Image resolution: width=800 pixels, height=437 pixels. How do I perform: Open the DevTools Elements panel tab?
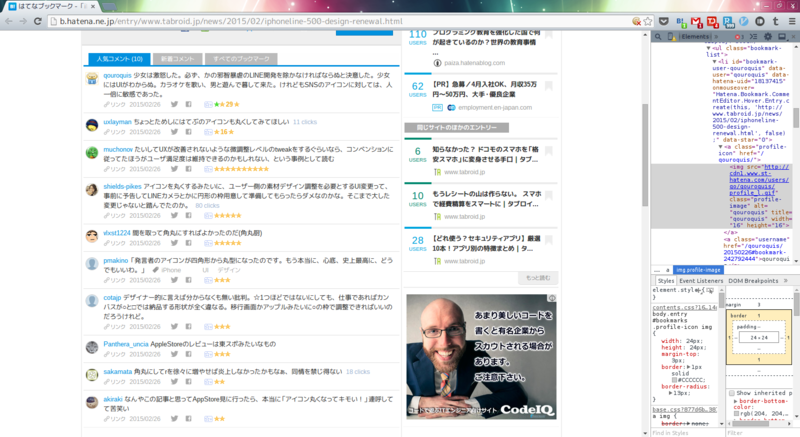pyautogui.click(x=695, y=37)
